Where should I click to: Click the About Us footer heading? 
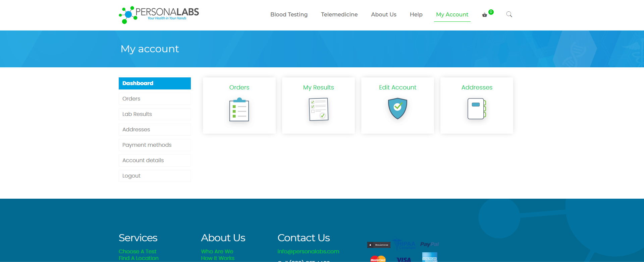(x=223, y=238)
